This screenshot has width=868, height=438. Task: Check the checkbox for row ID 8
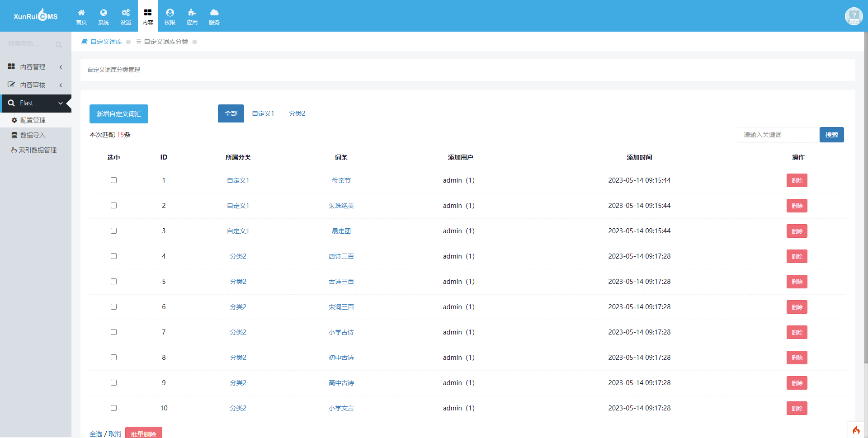(113, 357)
